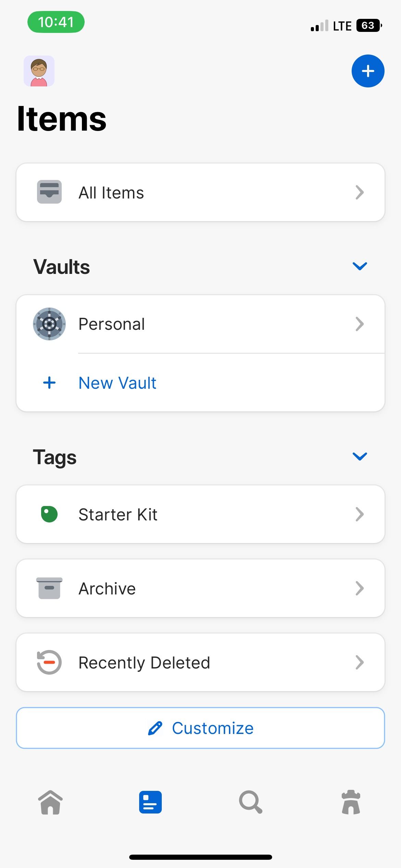Tap the blue plus add-item button
The height and width of the screenshot is (868, 401).
pyautogui.click(x=368, y=71)
